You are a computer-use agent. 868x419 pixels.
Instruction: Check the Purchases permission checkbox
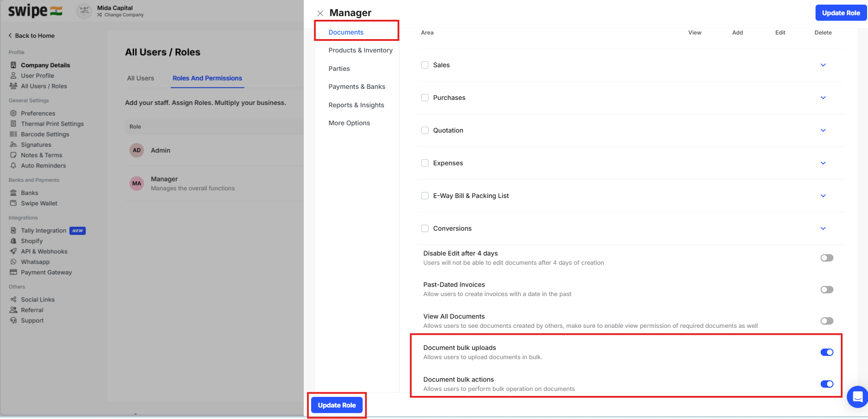click(x=425, y=98)
